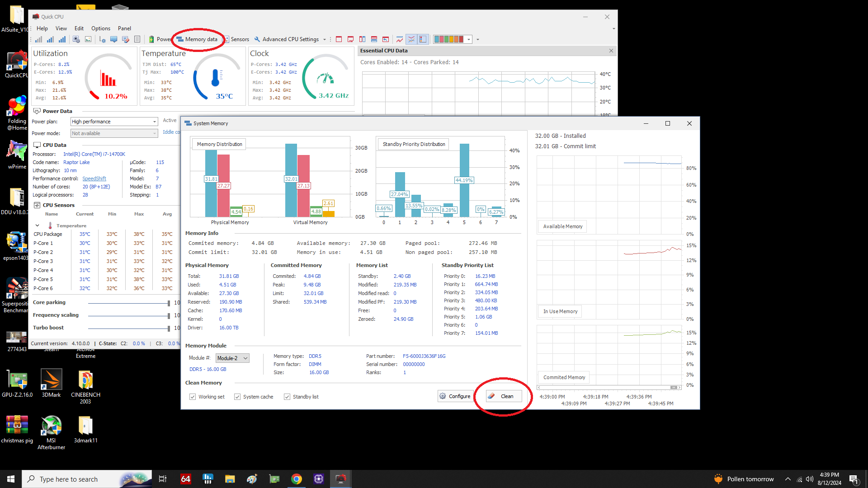The image size is (868, 488).
Task: Toggle the crossed-lines chart toolbar icon
Action: coord(411,39)
